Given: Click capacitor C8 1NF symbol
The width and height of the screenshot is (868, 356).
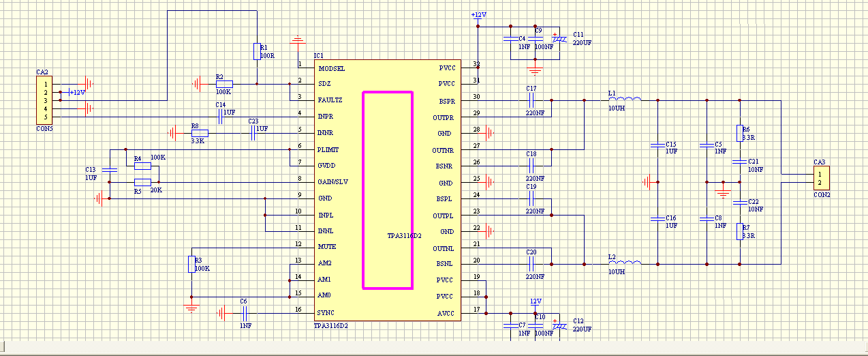Looking at the screenshot, I should point(707,219).
